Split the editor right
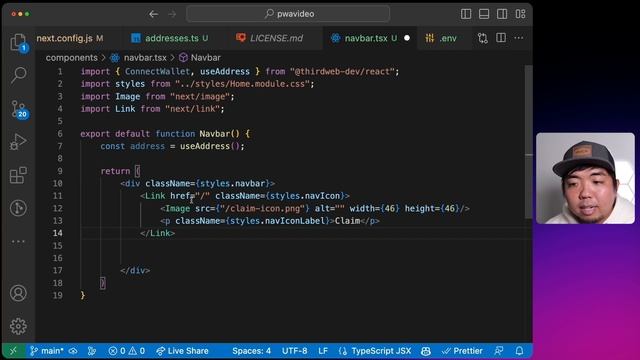This screenshot has height=360, width=640. [501, 38]
